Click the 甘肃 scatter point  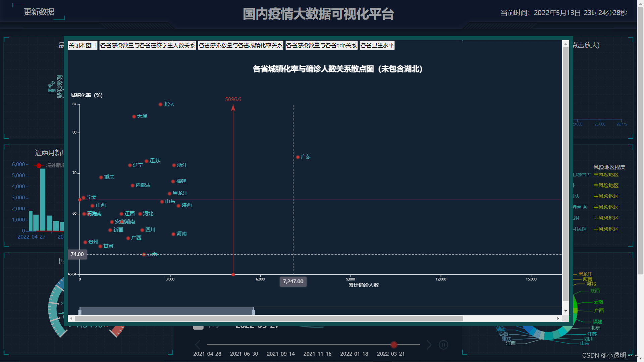[100, 246]
